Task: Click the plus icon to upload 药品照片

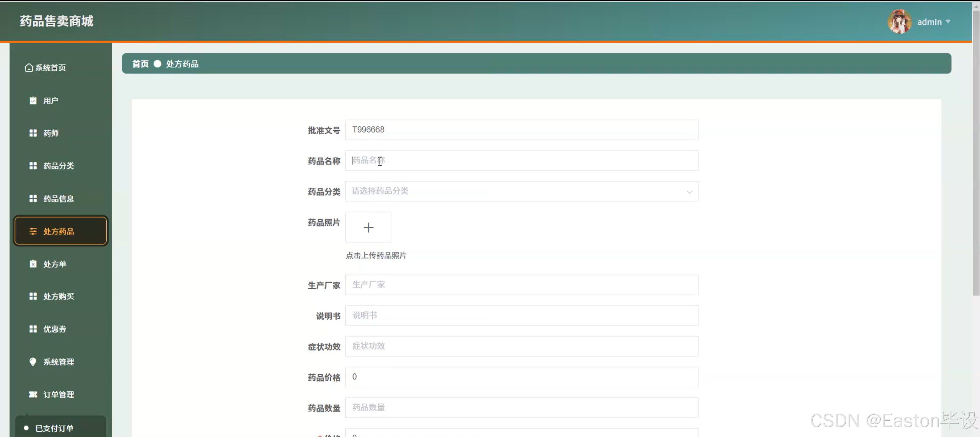Action: [368, 227]
